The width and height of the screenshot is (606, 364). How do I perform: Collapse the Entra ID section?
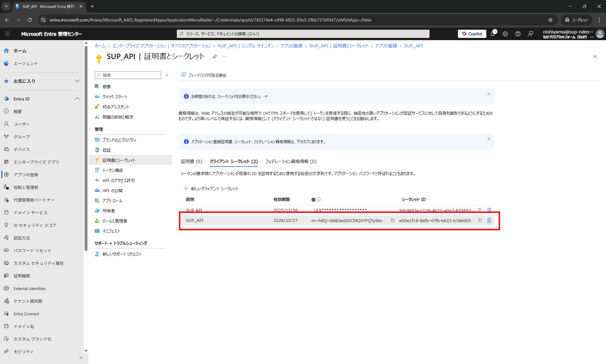77,99
